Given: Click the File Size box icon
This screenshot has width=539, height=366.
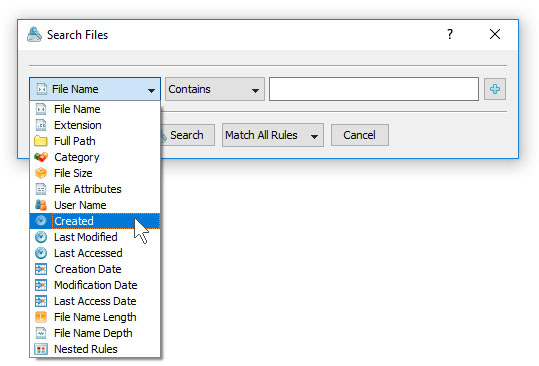Looking at the screenshot, I should (x=41, y=173).
